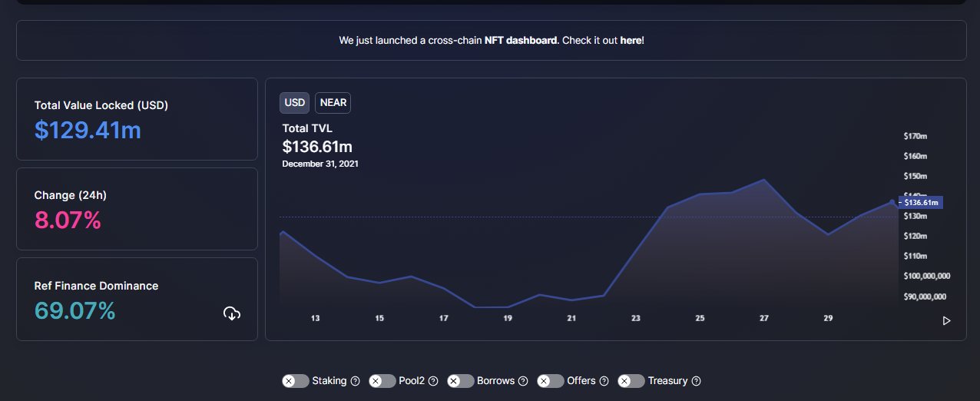This screenshot has height=401, width=980.
Task: Click the chart play arrow icon
Action: [x=946, y=320]
